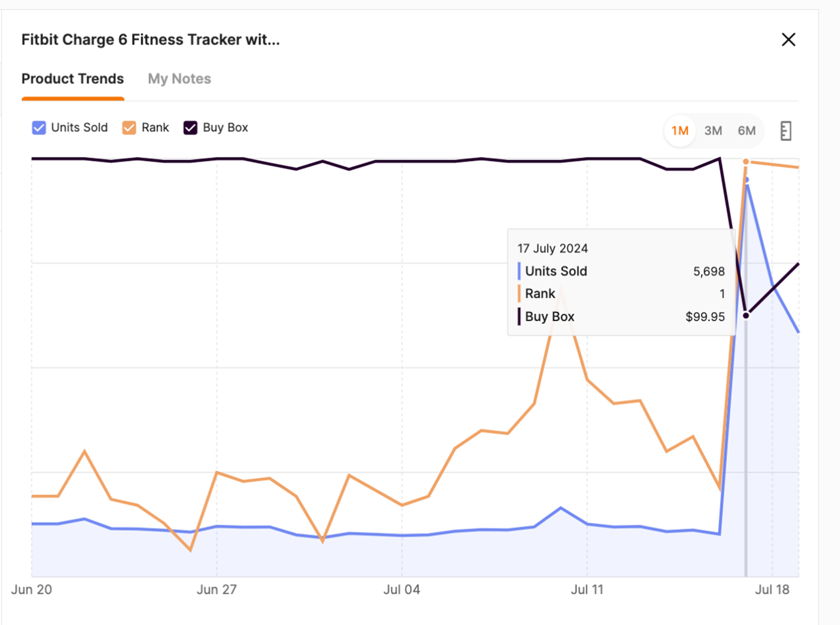Switch chart to 3M range

pyautogui.click(x=713, y=130)
